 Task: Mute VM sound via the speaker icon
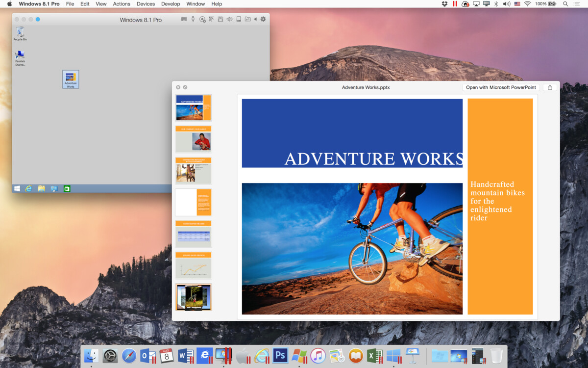coord(229,20)
